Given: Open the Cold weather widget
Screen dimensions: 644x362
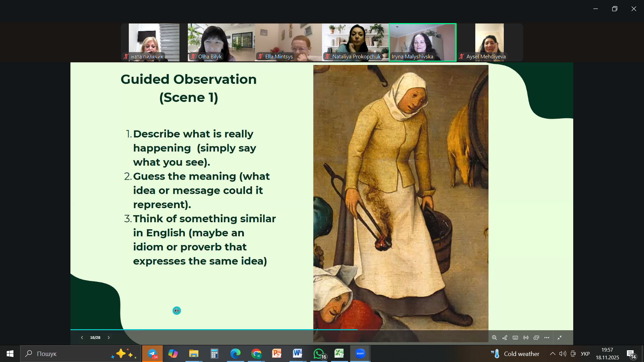Looking at the screenshot, I should click(515, 354).
